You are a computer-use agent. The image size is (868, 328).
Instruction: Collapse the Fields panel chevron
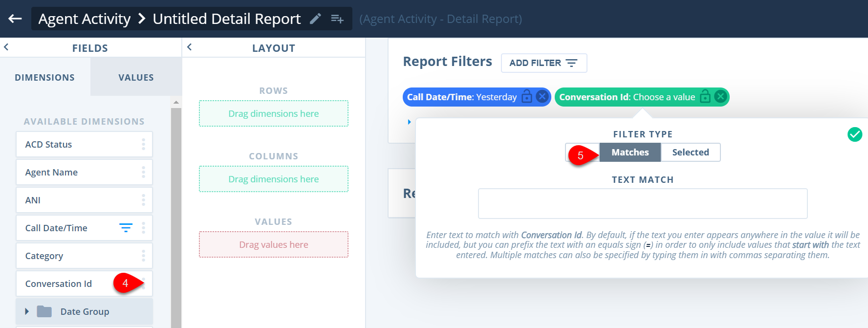point(6,47)
